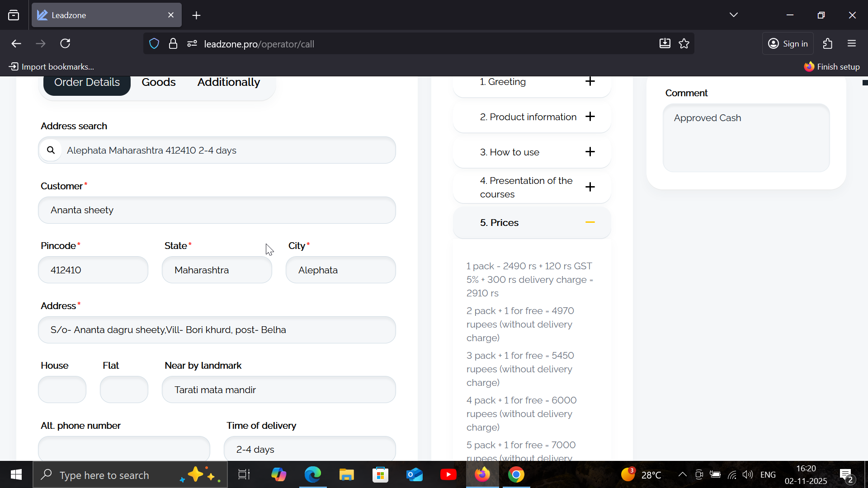Open Firefox hamburger application menu

(852, 44)
